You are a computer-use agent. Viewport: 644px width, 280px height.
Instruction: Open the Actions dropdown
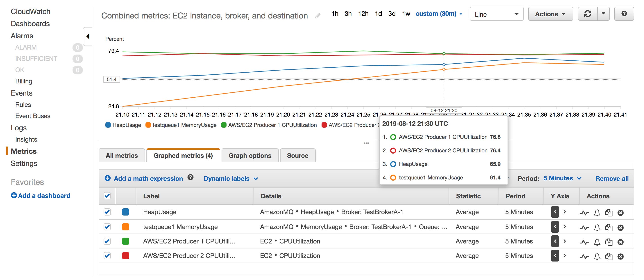(550, 14)
